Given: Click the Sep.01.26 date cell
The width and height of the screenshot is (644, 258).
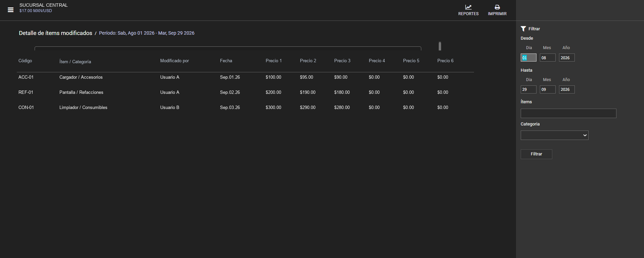Looking at the screenshot, I should click(230, 77).
